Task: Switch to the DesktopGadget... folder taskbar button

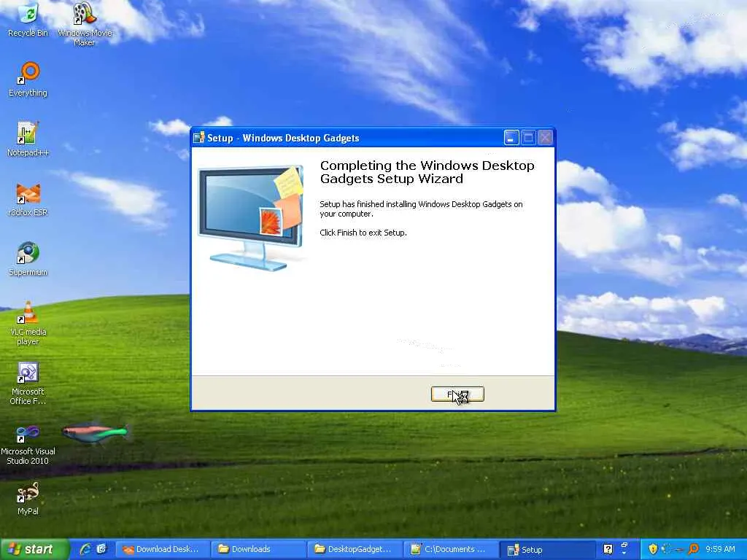Action: coord(354,550)
